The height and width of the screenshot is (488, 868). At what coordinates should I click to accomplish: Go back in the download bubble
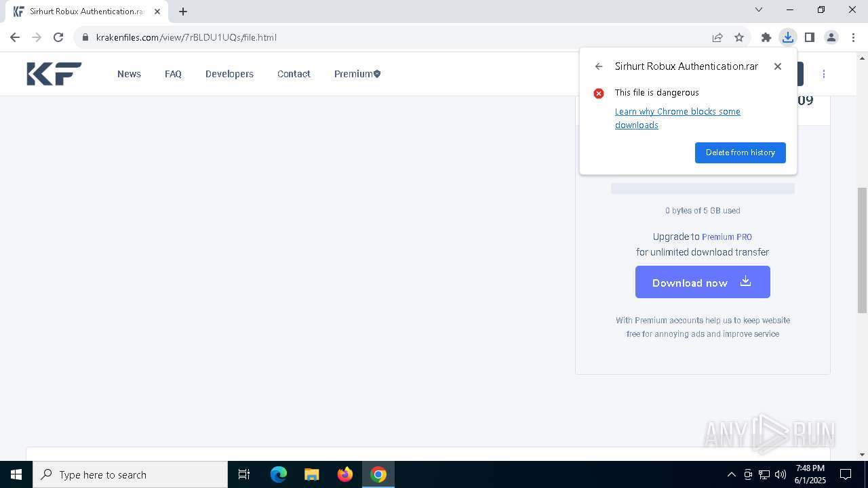pos(599,66)
